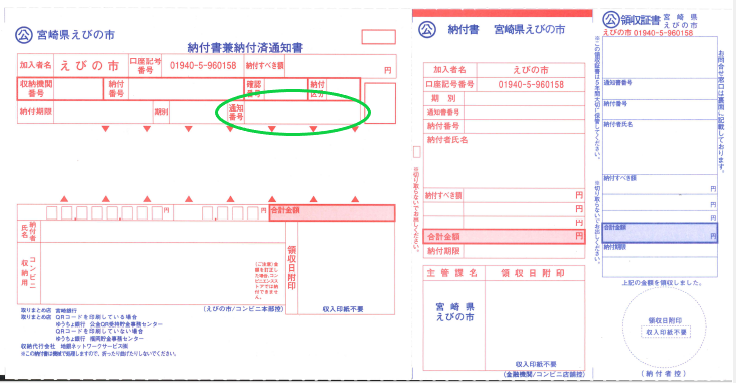The width and height of the screenshot is (736, 383).
Task: Click 納付すべき額 label on the left slip
Action: 264,66
